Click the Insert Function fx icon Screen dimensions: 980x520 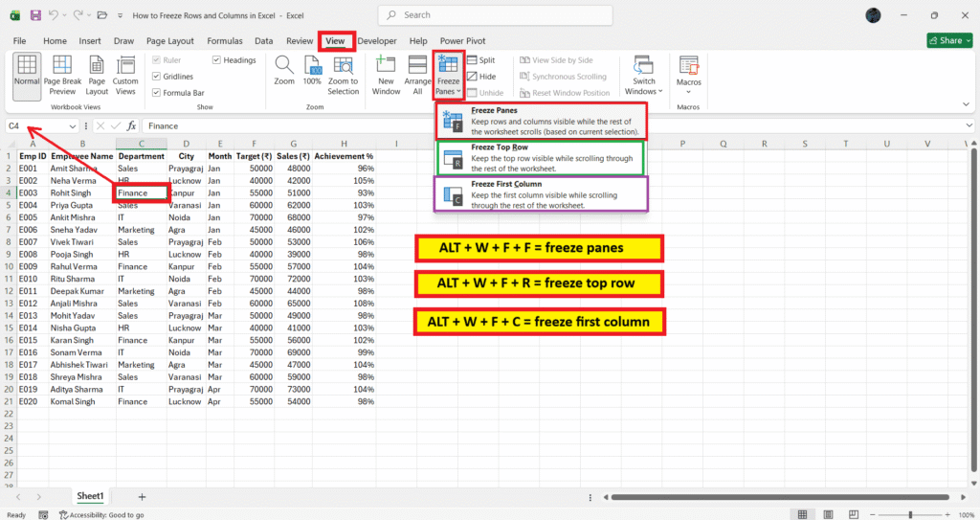coord(131,125)
